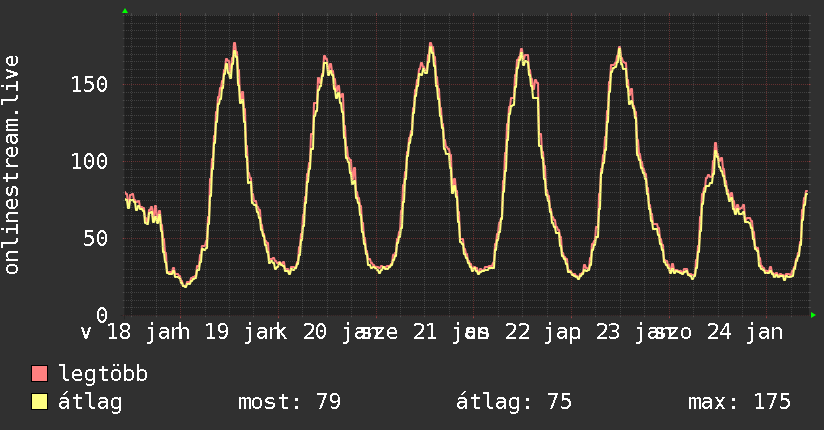Click the 100 y-axis label
824x430 pixels.
tap(89, 161)
